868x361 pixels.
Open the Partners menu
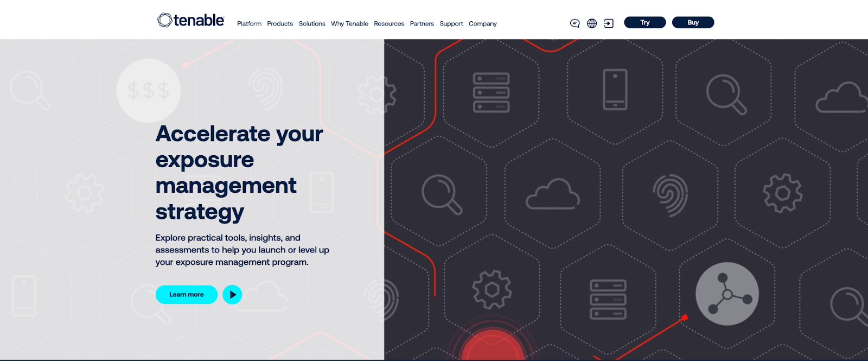tap(422, 24)
